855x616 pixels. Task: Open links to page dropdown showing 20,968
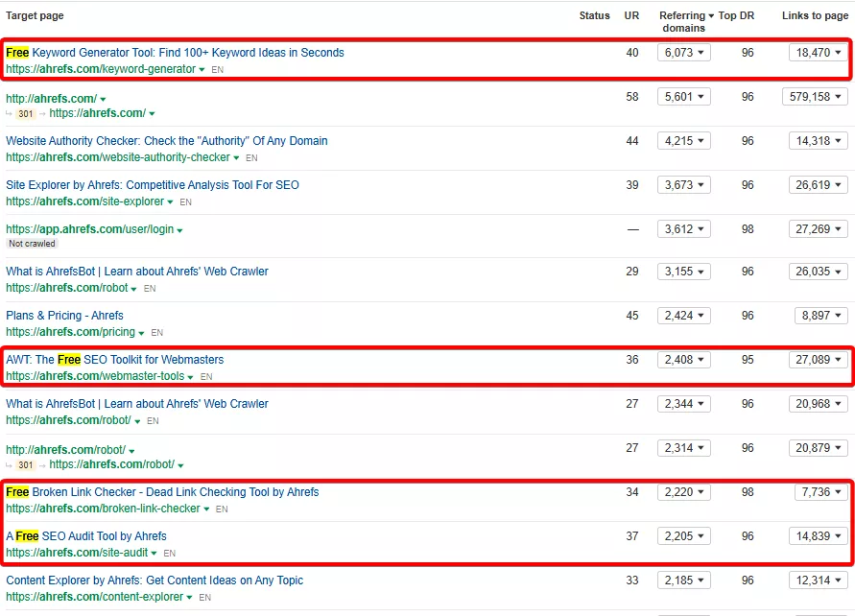click(818, 404)
